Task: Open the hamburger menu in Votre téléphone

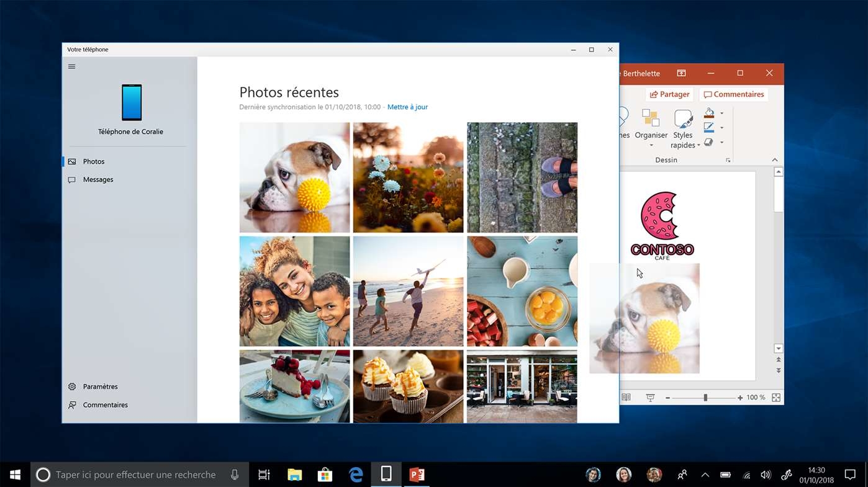Action: (72, 66)
